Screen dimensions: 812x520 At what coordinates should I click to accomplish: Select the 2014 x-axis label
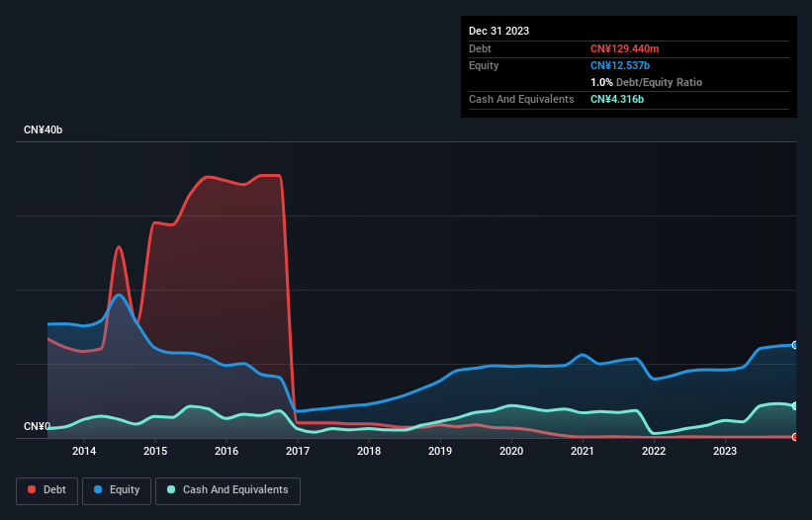tap(84, 451)
